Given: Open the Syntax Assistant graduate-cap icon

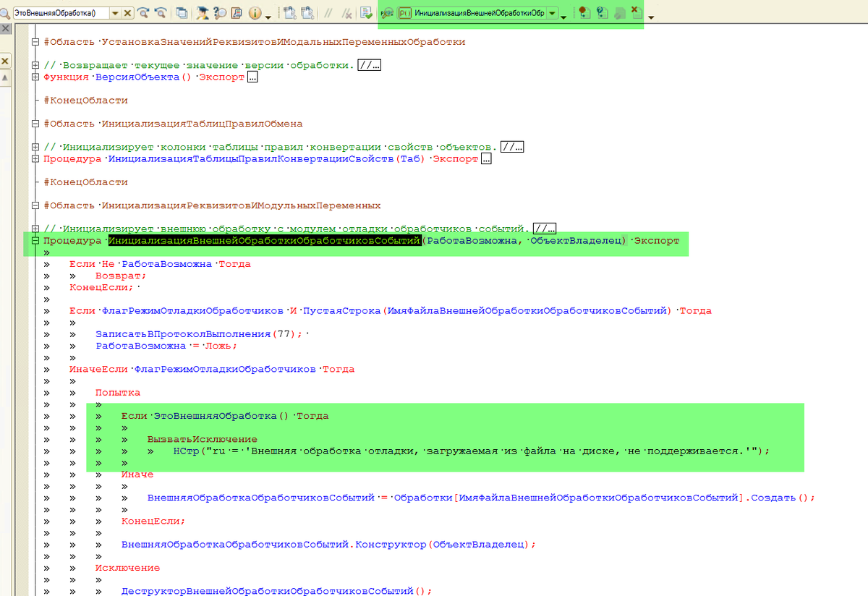Looking at the screenshot, I should pos(202,13).
